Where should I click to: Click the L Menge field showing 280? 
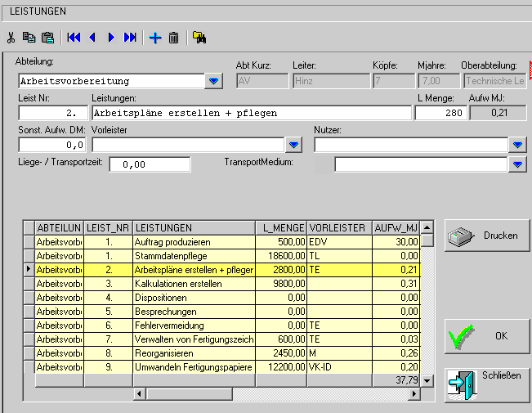pos(440,113)
